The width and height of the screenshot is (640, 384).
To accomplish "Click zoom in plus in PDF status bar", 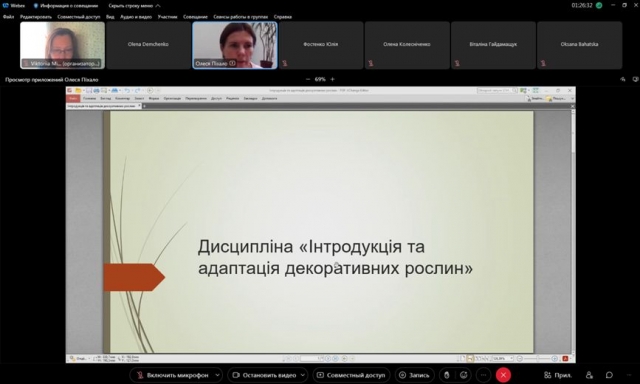I will tap(554, 359).
